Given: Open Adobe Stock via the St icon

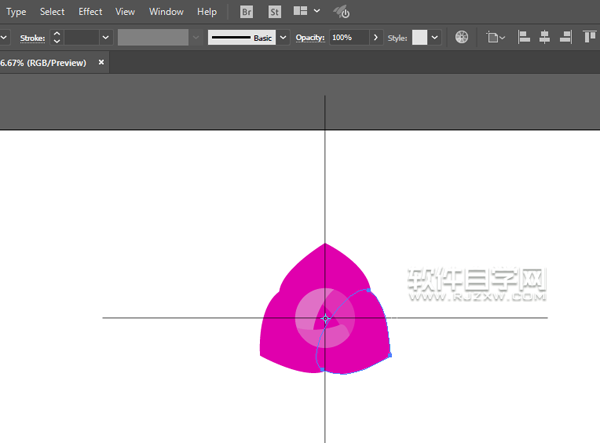Looking at the screenshot, I should click(x=274, y=12).
